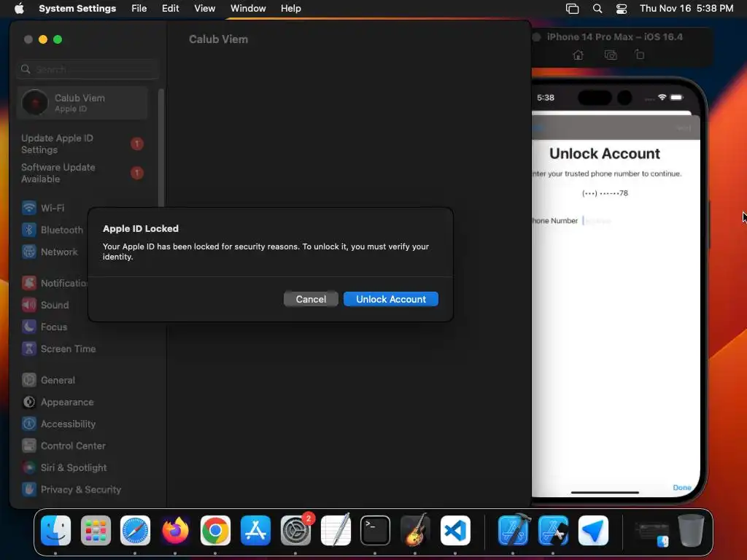Screen dimensions: 747x560
Task: Open the View menu
Action: 204,9
